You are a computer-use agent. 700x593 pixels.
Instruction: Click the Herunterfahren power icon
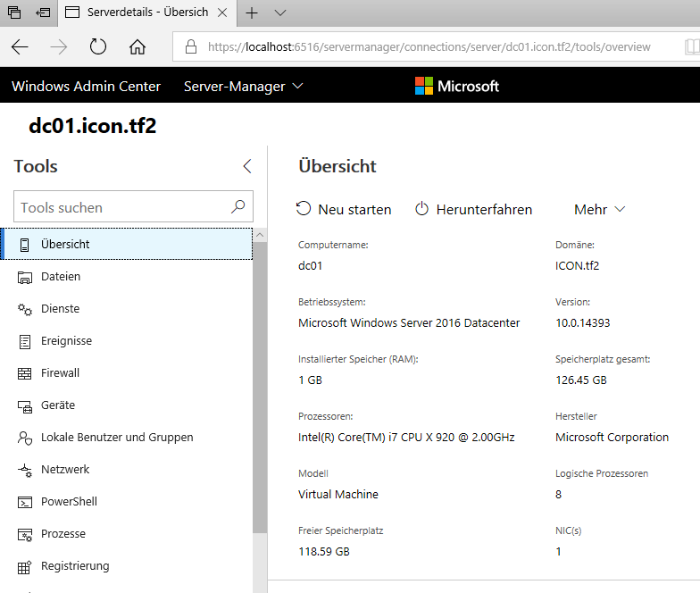coord(421,209)
